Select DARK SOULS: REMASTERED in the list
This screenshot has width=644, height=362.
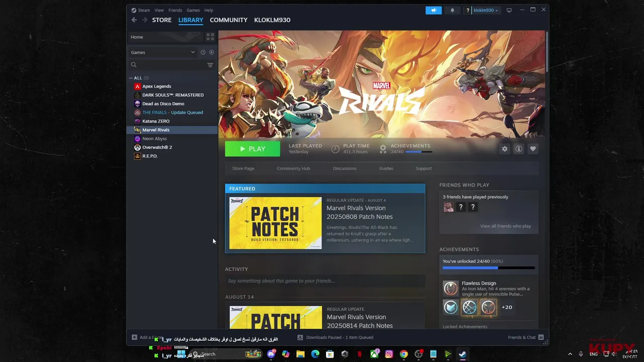coord(172,95)
